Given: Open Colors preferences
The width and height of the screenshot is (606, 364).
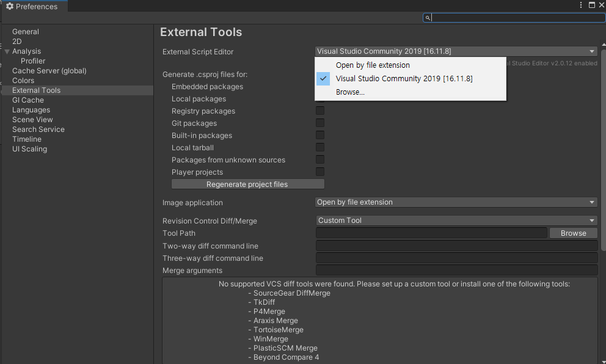Looking at the screenshot, I should point(23,81).
